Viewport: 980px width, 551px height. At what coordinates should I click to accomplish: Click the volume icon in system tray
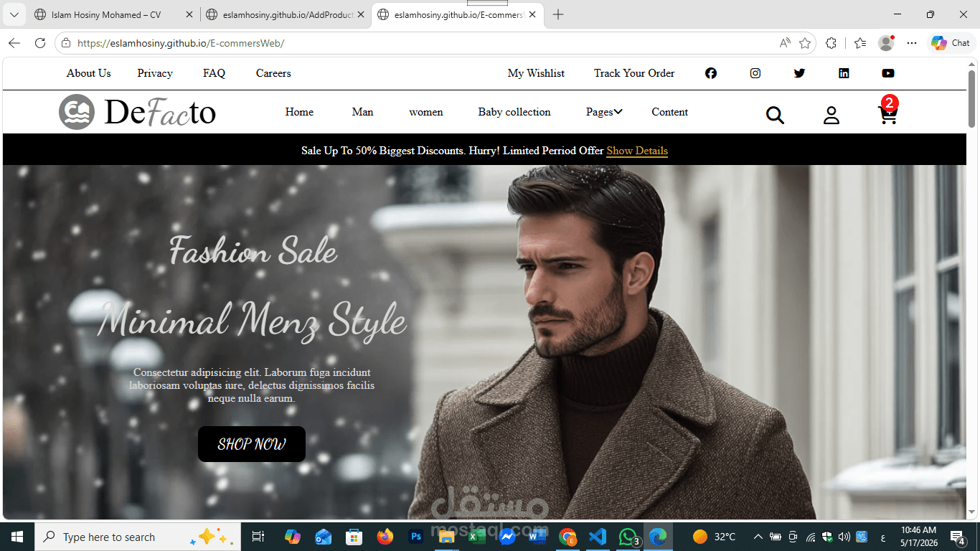(844, 537)
